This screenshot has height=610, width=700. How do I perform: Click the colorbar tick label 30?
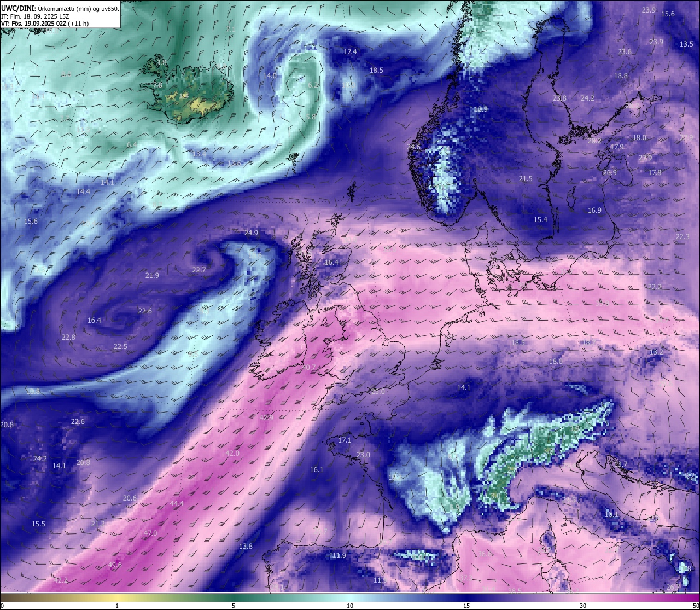coord(583,606)
